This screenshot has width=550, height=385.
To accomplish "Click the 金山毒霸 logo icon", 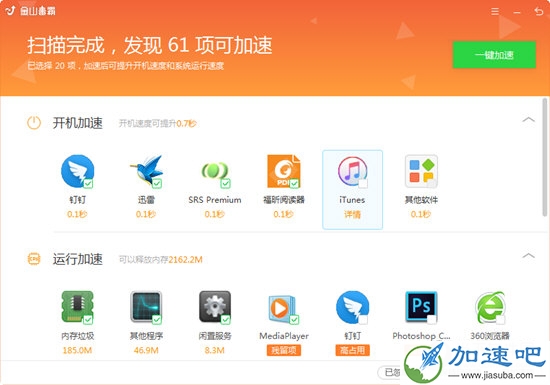I will [x=11, y=11].
